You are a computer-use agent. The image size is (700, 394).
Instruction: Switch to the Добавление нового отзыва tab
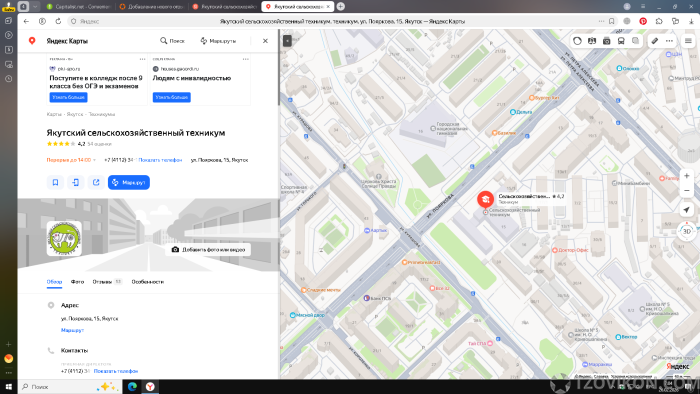click(x=152, y=7)
